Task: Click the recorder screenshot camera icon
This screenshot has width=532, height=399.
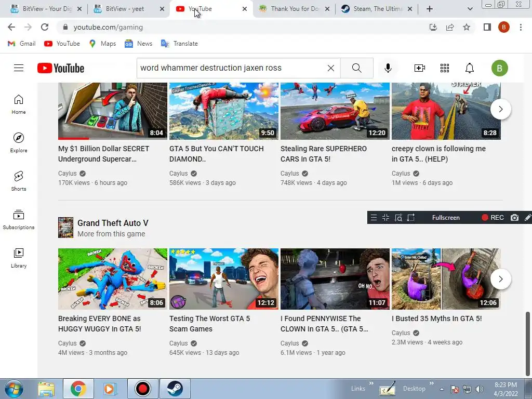Action: coord(514,218)
